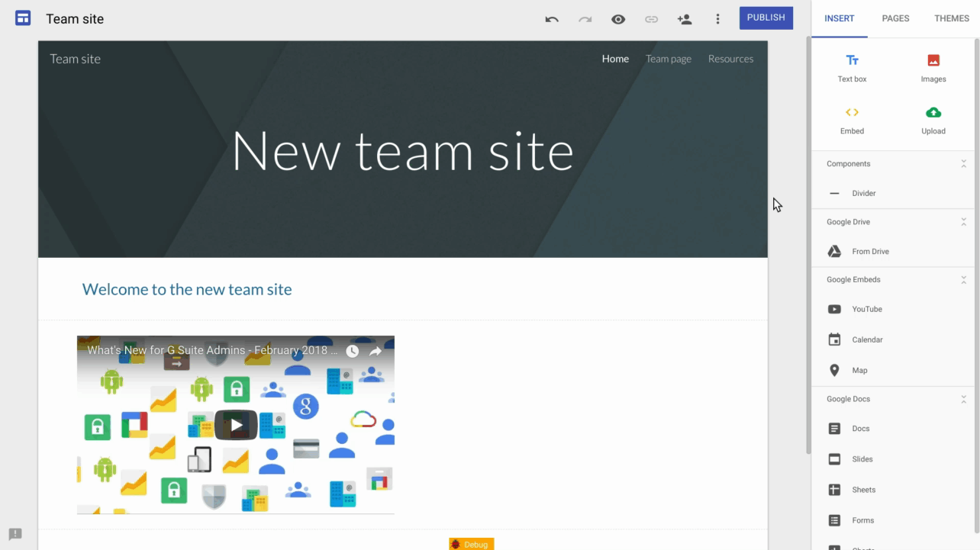Click the PUBLISH button
Screen dimensions: 980x550
pos(766,17)
